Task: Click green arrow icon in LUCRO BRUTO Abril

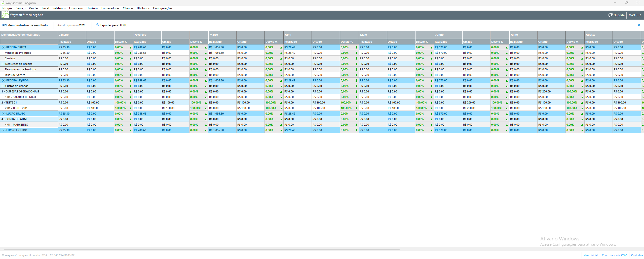Action: pos(356,114)
